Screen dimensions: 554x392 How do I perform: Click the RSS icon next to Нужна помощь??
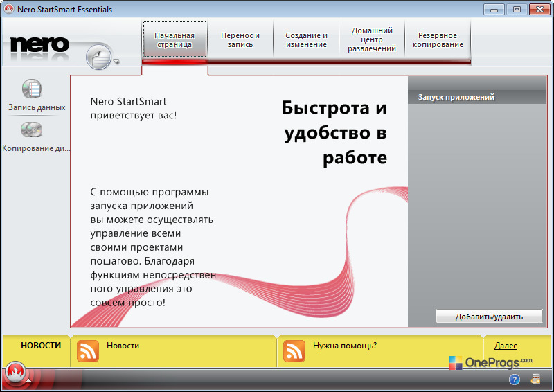click(294, 351)
